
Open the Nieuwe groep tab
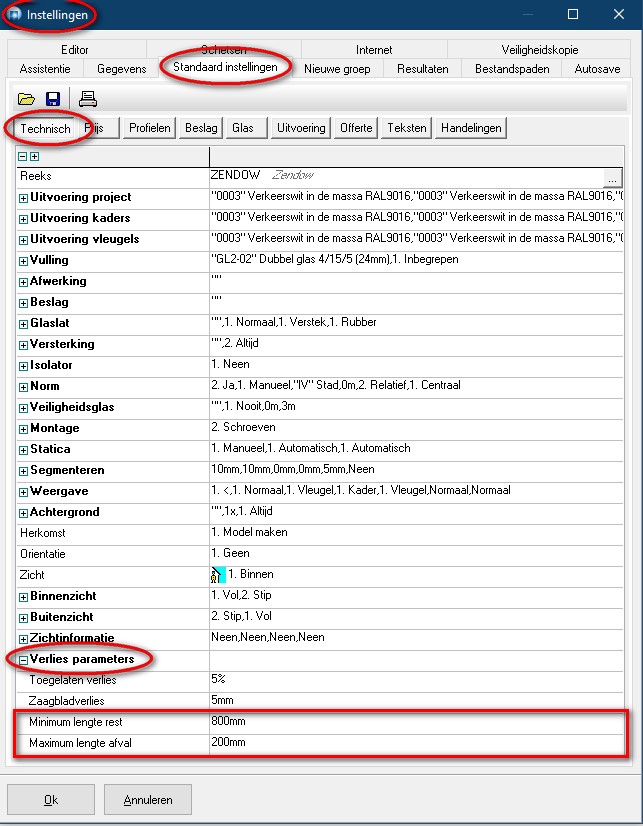[x=337, y=68]
